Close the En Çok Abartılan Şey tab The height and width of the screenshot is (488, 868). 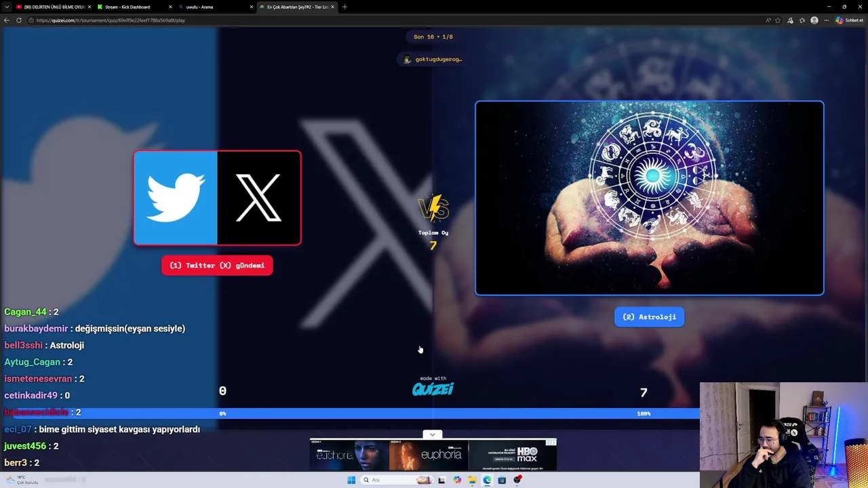[x=332, y=7]
